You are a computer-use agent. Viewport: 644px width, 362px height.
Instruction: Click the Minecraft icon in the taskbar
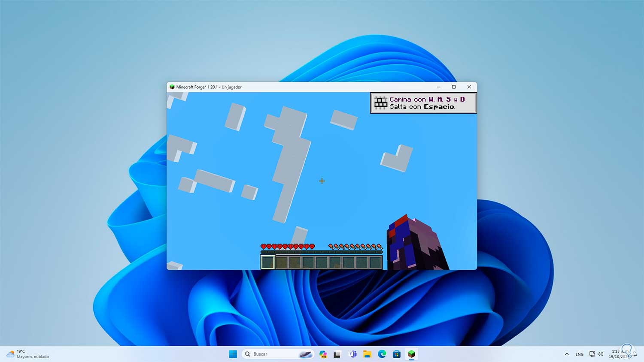coord(411,354)
